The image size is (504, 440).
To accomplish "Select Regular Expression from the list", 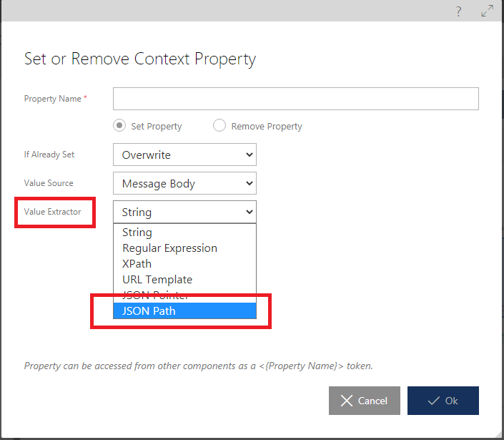I will pyautogui.click(x=169, y=248).
